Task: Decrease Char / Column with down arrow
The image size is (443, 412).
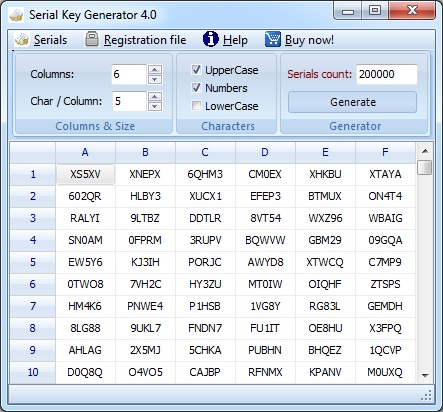Action: point(155,106)
